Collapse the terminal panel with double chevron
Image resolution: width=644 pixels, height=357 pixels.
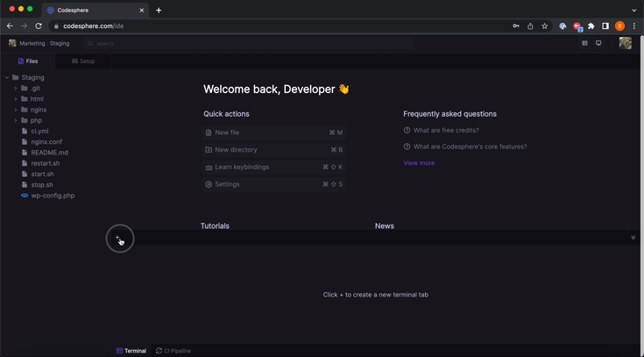[633, 238]
